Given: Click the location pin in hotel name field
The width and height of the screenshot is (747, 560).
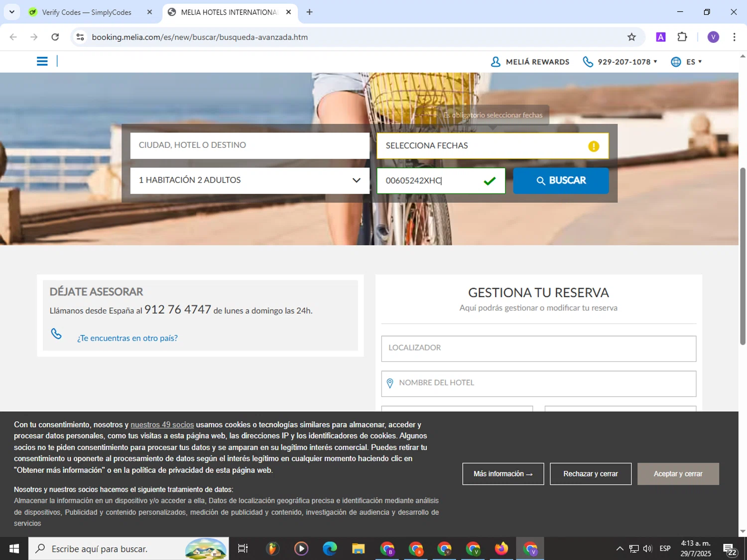Looking at the screenshot, I should pyautogui.click(x=390, y=383).
